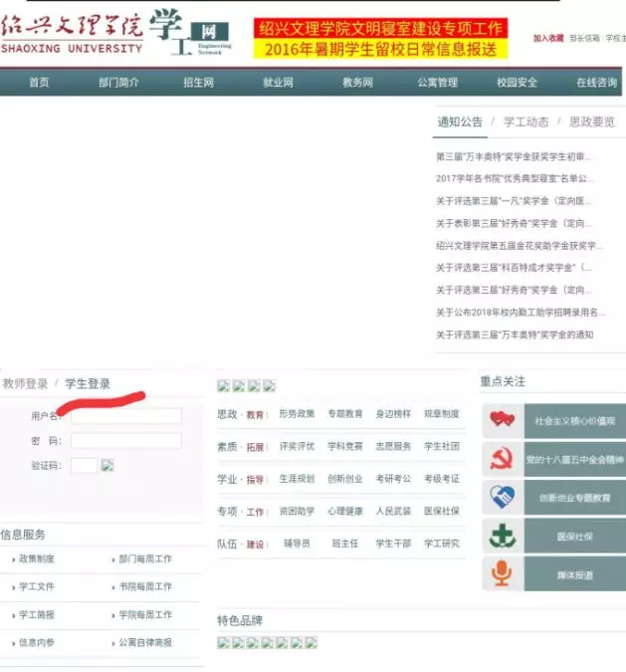Viewport: 626px width, 672px height.
Task: Open the 2016年暑期学生留校日常信息报送 banner
Action: [379, 49]
